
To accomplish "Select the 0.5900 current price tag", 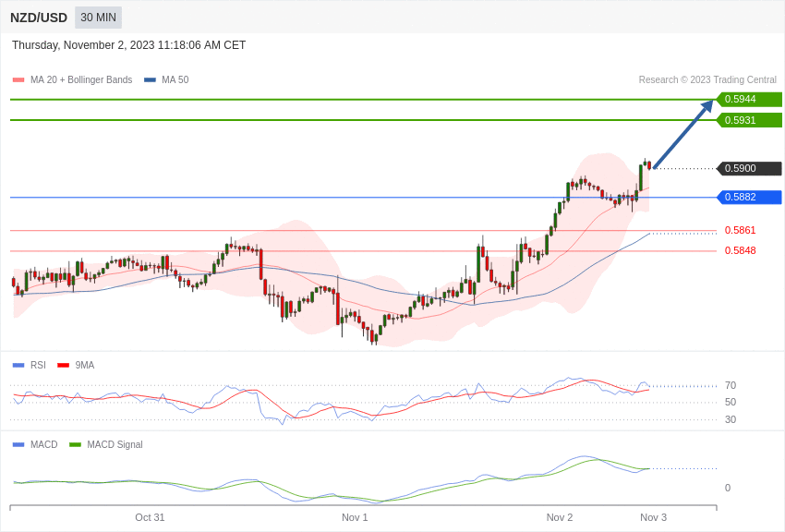I will tap(749, 168).
